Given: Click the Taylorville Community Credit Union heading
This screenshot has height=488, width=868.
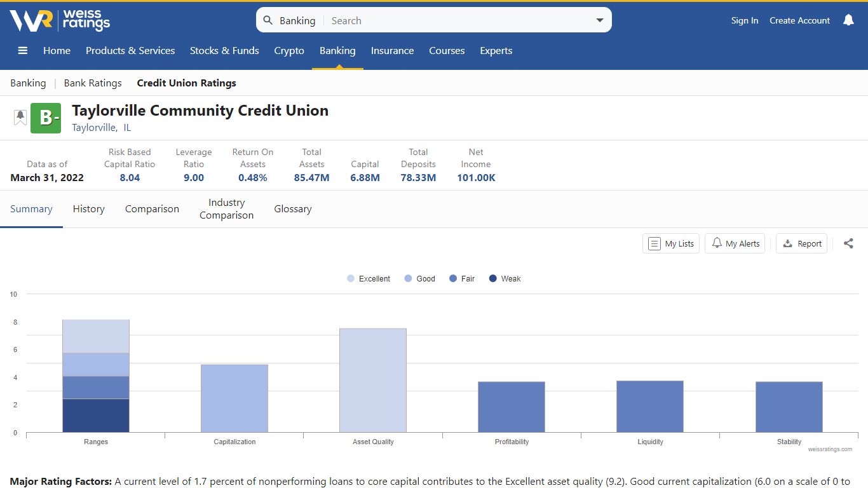Looking at the screenshot, I should pos(200,111).
